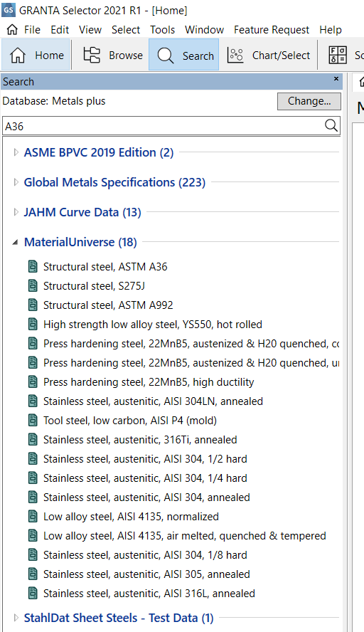The width and height of the screenshot is (364, 632).
Task: Click the Change... database button
Action: pos(309,101)
